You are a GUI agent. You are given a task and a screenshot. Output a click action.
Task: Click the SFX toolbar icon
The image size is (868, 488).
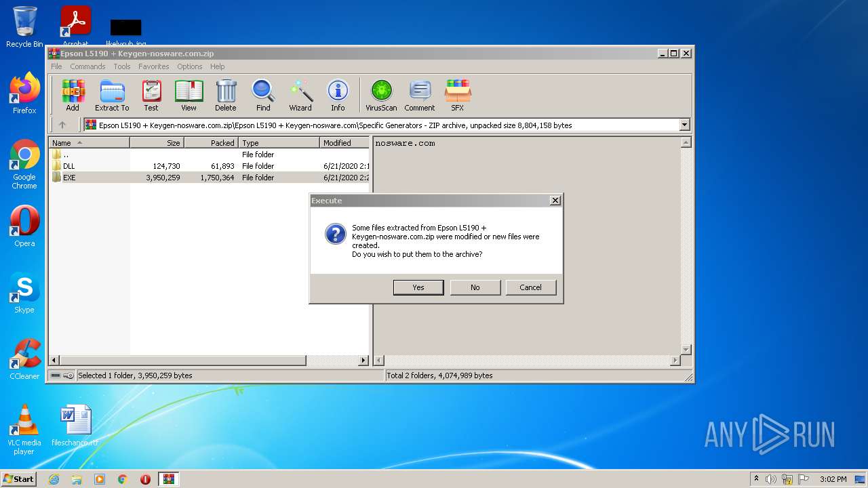tap(458, 96)
